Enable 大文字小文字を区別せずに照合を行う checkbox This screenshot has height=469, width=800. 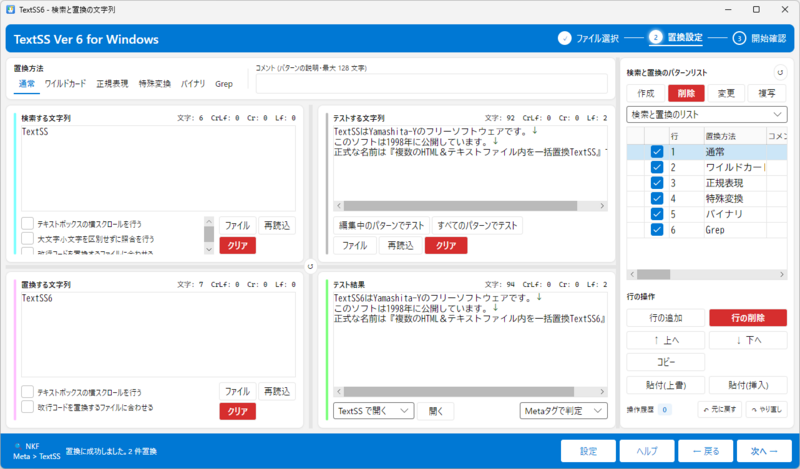tap(28, 238)
